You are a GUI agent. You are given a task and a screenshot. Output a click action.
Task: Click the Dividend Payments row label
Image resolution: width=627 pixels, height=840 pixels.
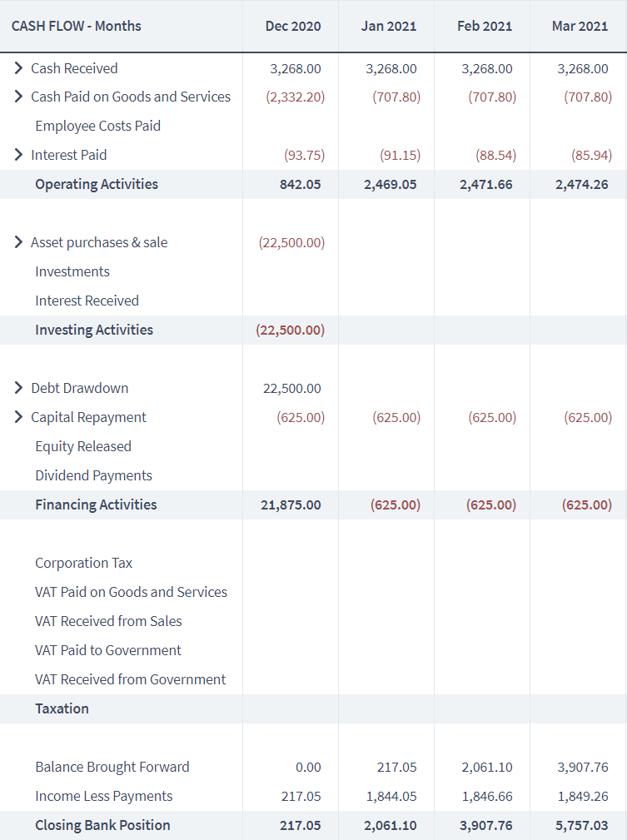(x=94, y=475)
